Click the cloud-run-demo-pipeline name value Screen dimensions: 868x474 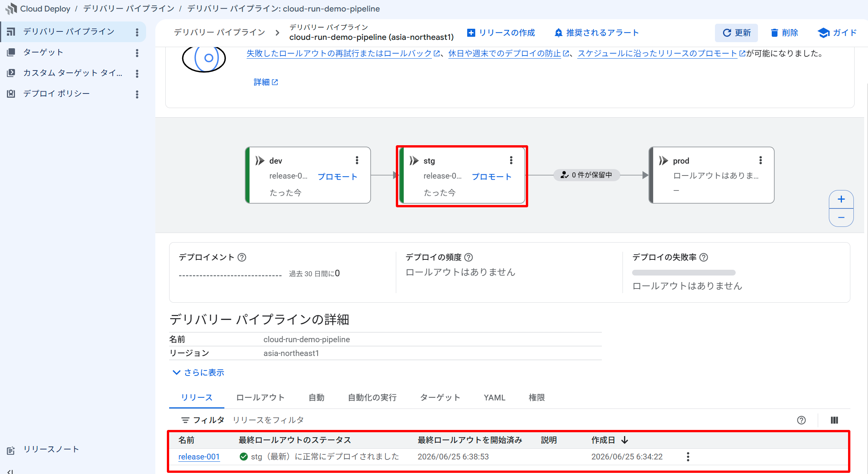(306, 339)
